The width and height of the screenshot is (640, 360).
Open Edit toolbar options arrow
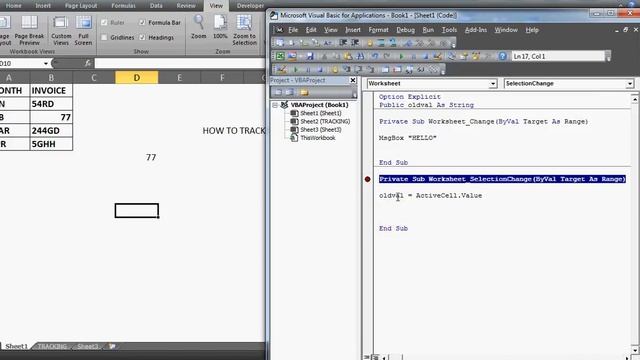tap(454, 44)
